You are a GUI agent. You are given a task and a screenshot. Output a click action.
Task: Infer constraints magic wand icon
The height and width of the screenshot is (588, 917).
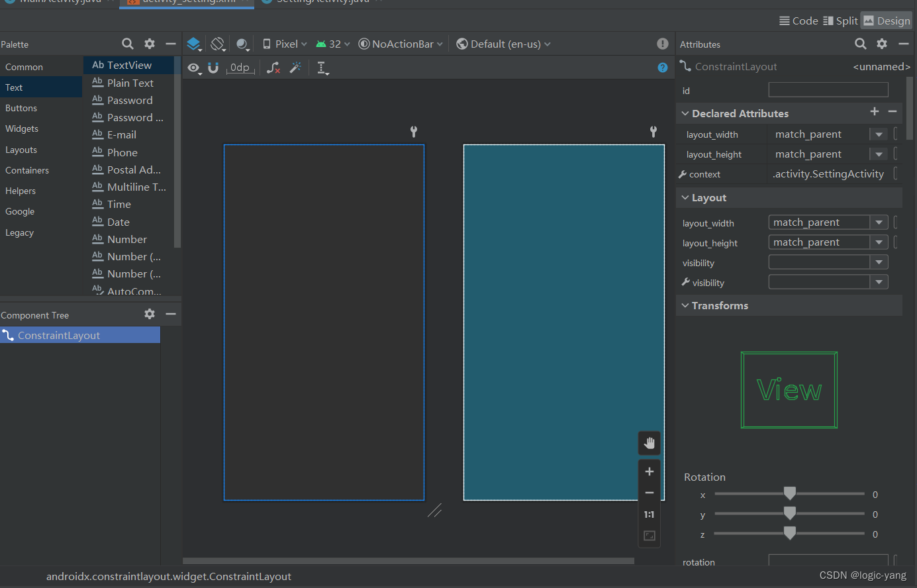295,68
